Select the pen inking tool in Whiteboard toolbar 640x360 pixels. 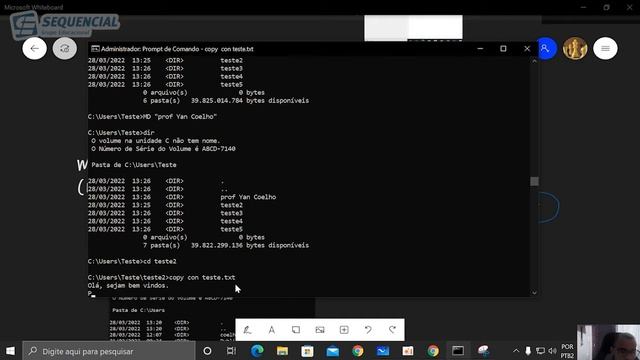pyautogui.click(x=247, y=329)
